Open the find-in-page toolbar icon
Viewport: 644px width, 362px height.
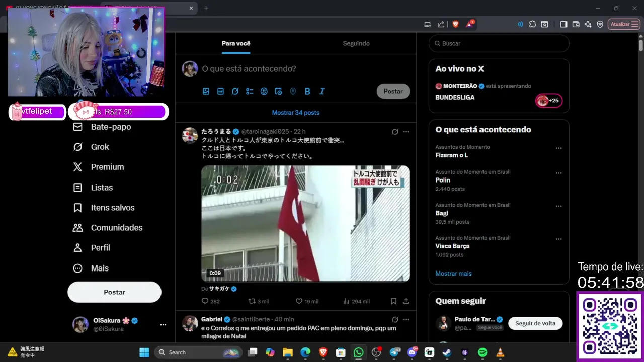click(544, 24)
